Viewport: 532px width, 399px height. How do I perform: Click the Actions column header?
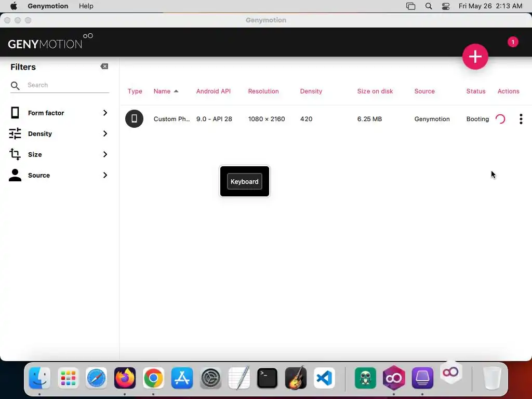tap(508, 91)
